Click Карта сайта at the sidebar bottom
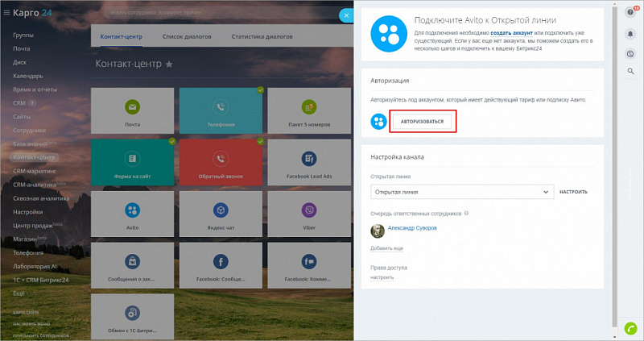644x341 pixels. click(26, 313)
